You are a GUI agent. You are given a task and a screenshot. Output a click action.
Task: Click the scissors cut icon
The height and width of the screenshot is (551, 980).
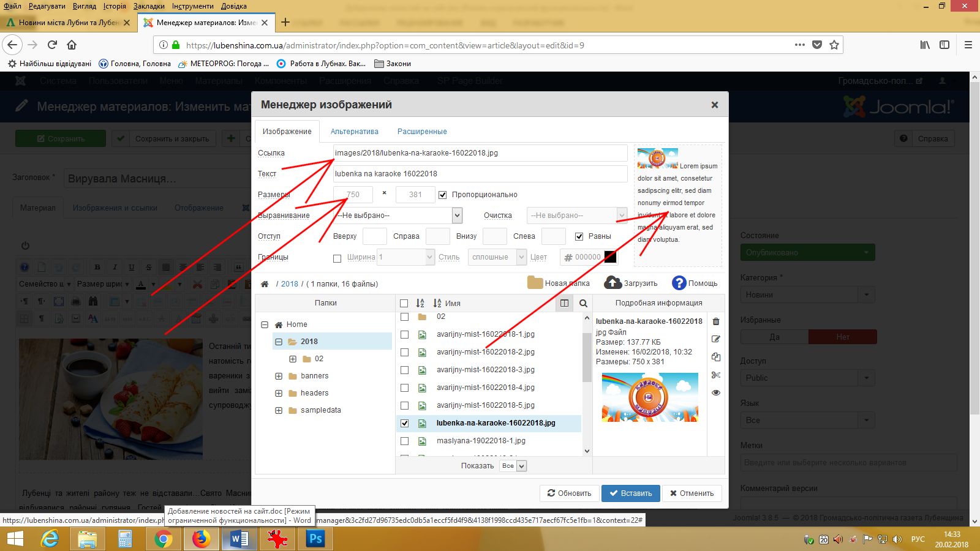click(x=716, y=375)
